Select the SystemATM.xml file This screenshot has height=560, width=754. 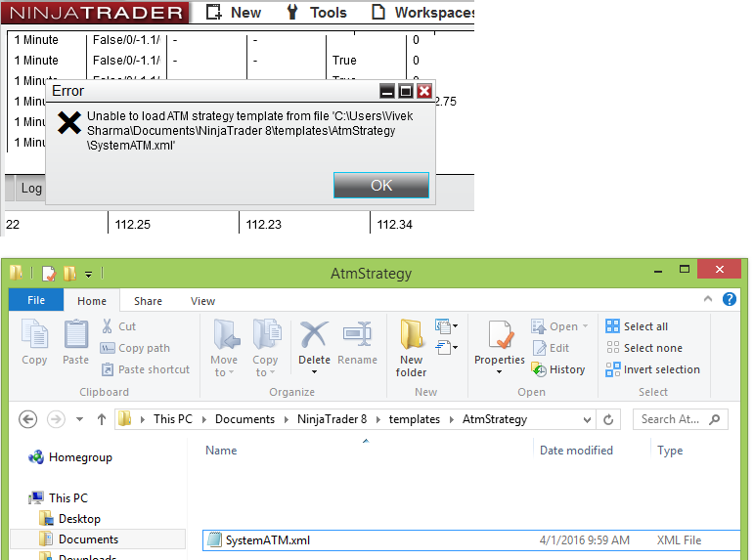click(x=471, y=540)
